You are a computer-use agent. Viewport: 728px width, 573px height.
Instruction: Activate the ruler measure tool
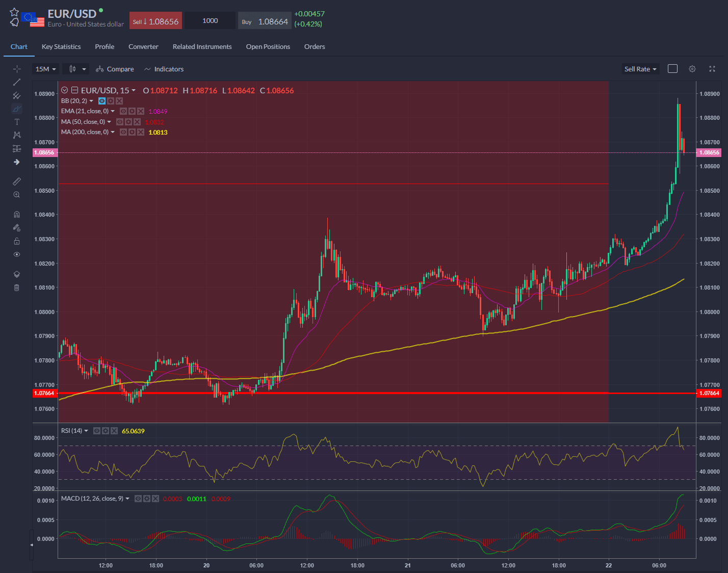[17, 181]
